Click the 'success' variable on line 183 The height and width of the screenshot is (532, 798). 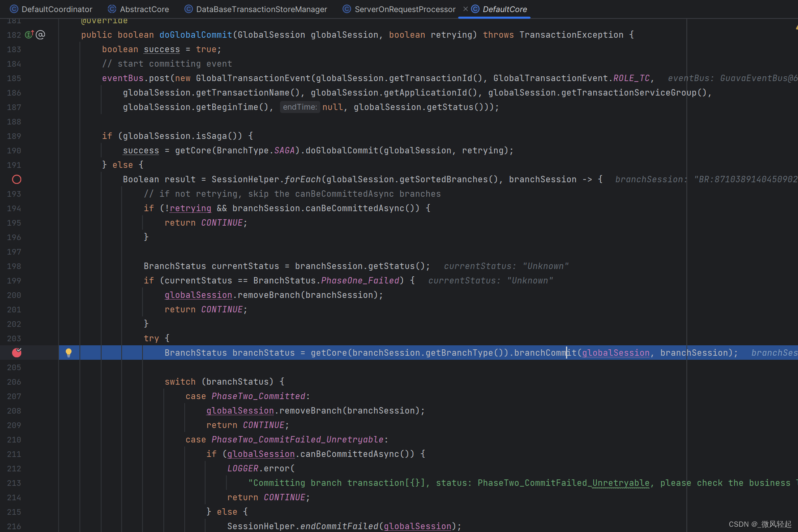pos(162,49)
